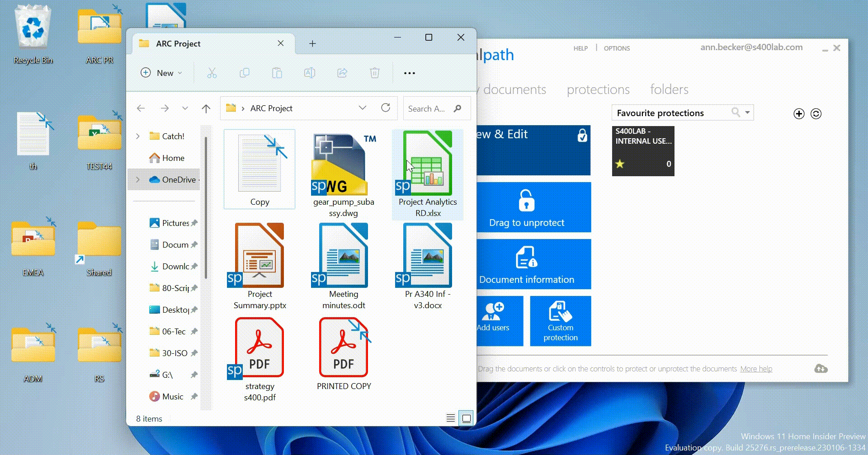The image size is (868, 455).
Task: Refresh the protections list icon
Action: click(816, 114)
